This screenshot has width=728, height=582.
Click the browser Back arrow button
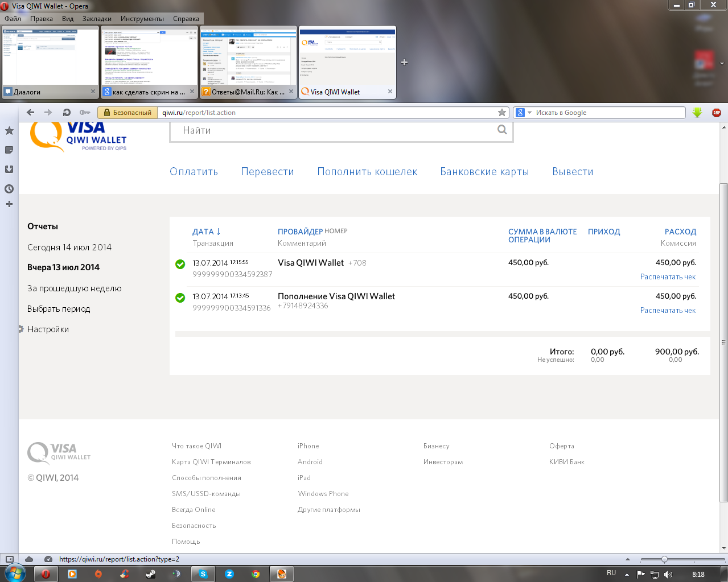(x=31, y=113)
